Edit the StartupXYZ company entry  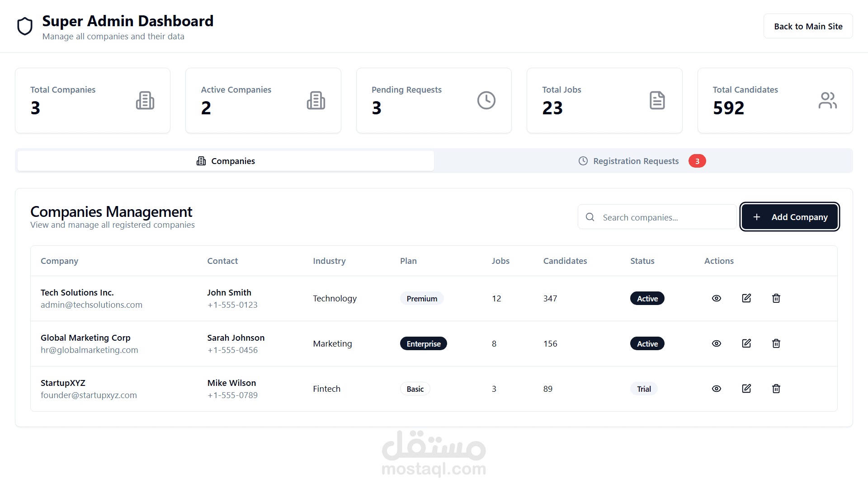click(746, 389)
